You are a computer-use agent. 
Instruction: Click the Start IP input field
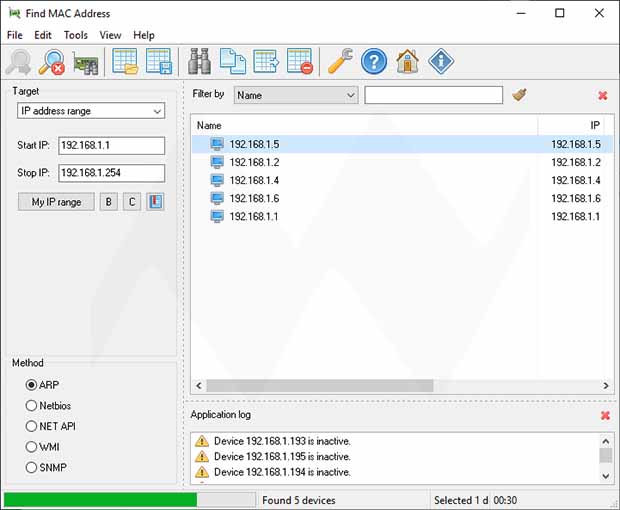(112, 145)
